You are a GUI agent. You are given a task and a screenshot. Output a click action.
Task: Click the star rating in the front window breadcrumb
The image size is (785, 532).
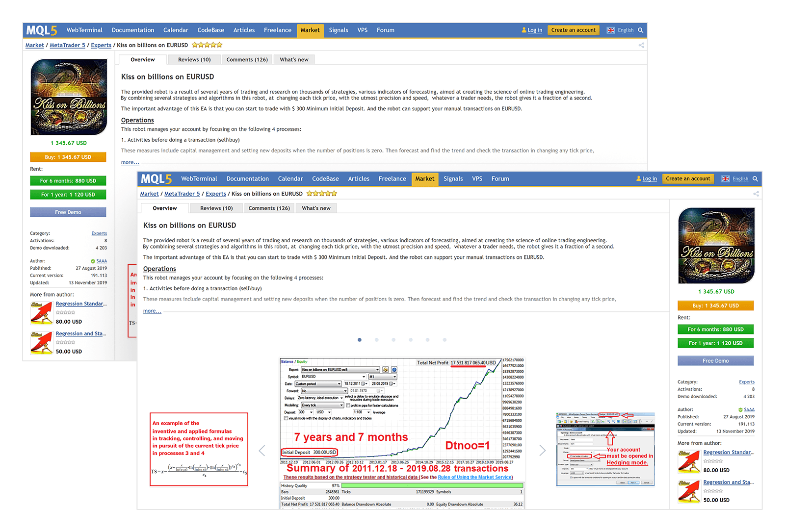click(x=322, y=194)
